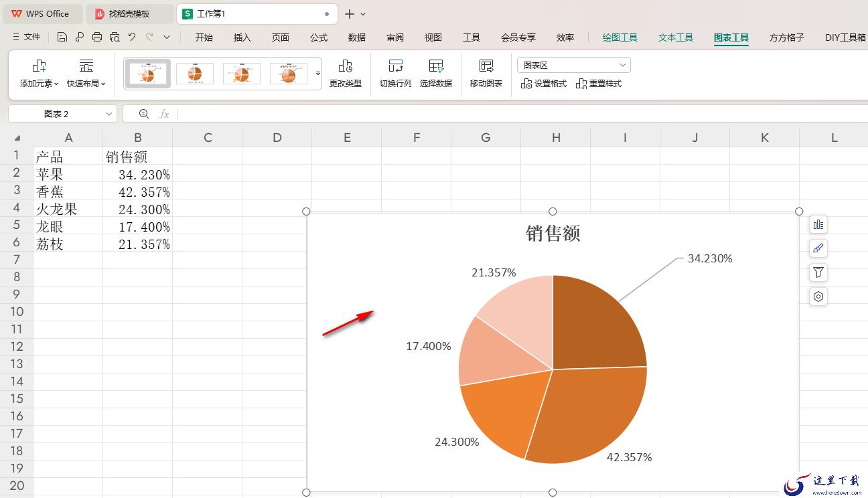
Task: Open the 开始 ribbon tab
Action: tap(204, 37)
